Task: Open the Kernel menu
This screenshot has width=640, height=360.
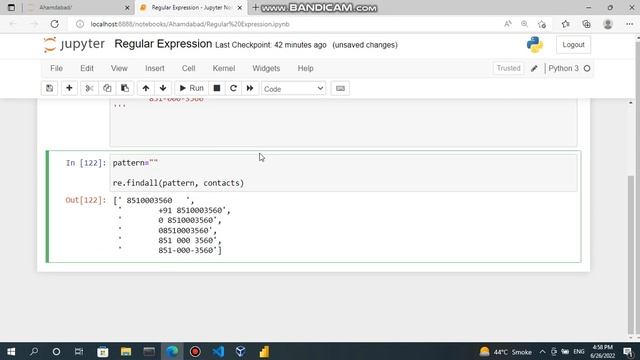Action: 224,69
